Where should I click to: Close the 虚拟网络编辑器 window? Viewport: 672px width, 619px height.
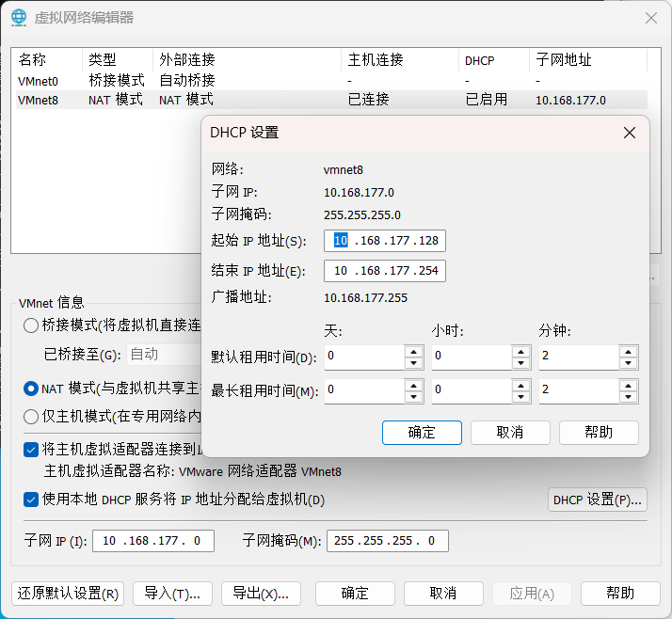(651, 18)
